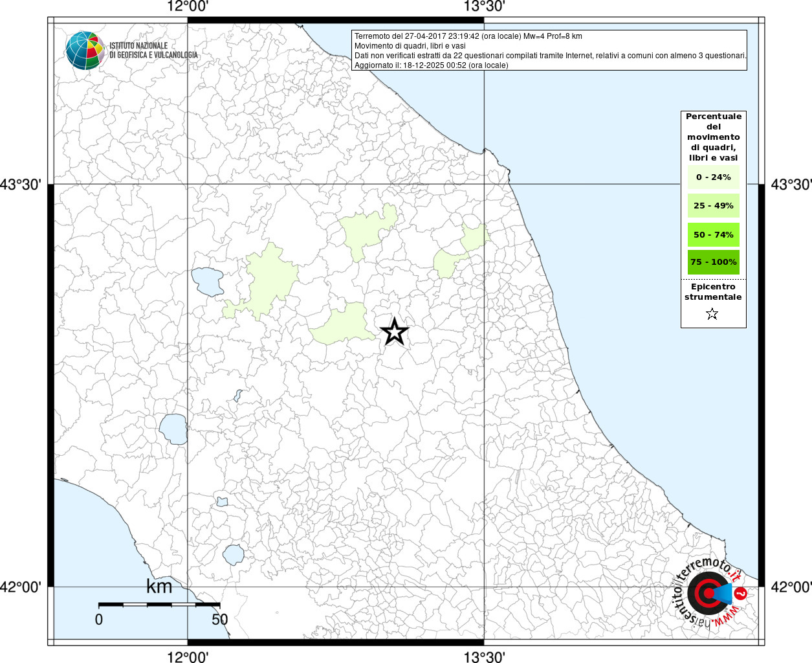The image size is (812, 663).
Task: Click the 'Dati non verificati' description line
Action: pos(550,56)
